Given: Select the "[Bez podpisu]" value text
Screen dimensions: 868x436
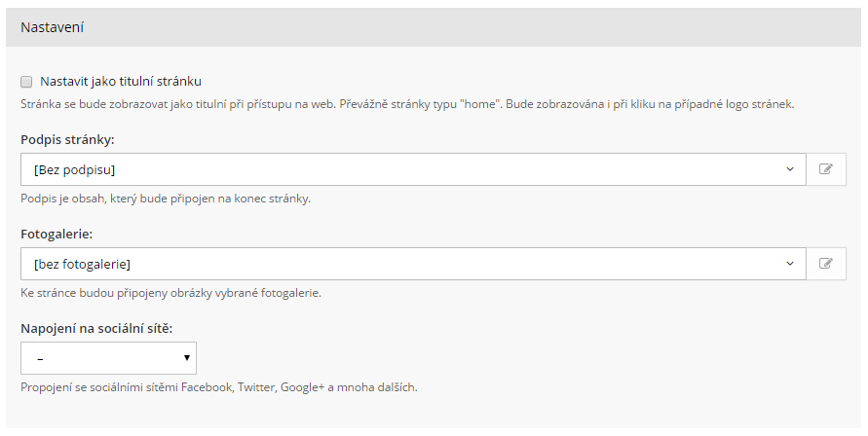Looking at the screenshot, I should (74, 169).
